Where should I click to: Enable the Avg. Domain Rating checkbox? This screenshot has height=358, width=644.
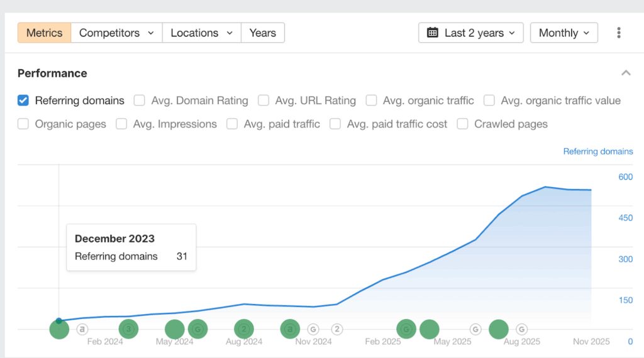pyautogui.click(x=140, y=100)
